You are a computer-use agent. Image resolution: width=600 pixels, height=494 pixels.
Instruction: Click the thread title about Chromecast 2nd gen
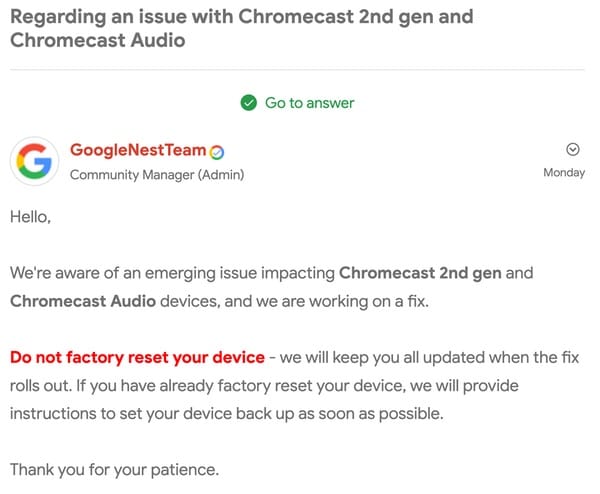click(242, 28)
